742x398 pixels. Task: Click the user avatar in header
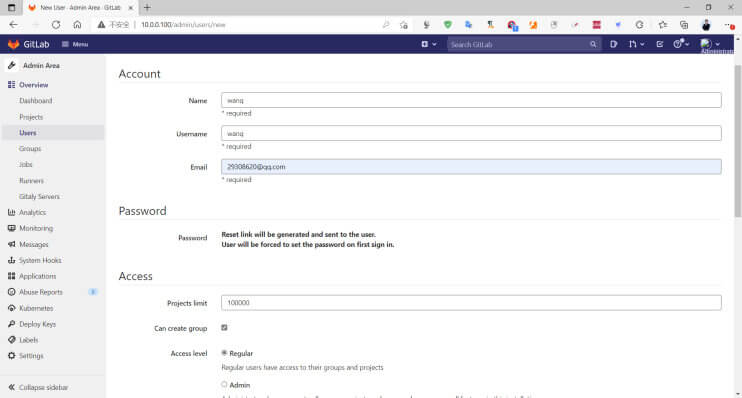coord(706,44)
